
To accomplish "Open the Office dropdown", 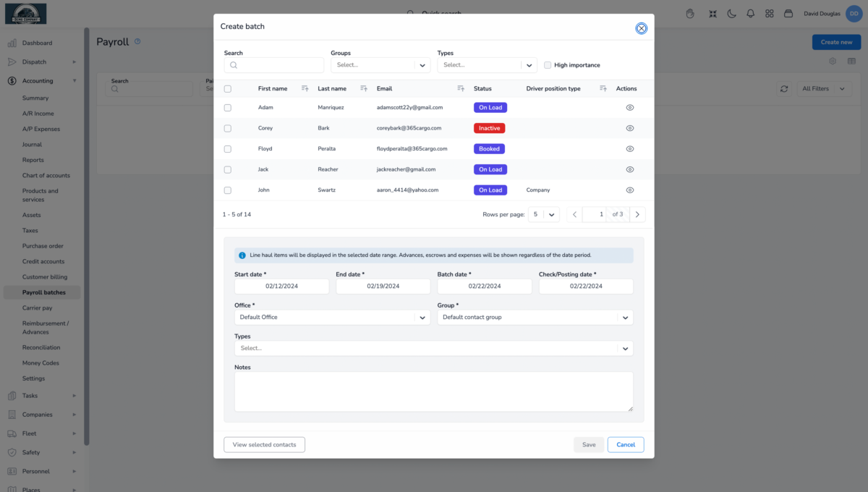I will tap(332, 317).
